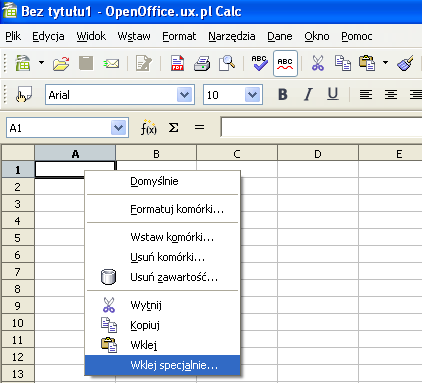
Task: Open the Narzędzia menu
Action: coord(232,36)
